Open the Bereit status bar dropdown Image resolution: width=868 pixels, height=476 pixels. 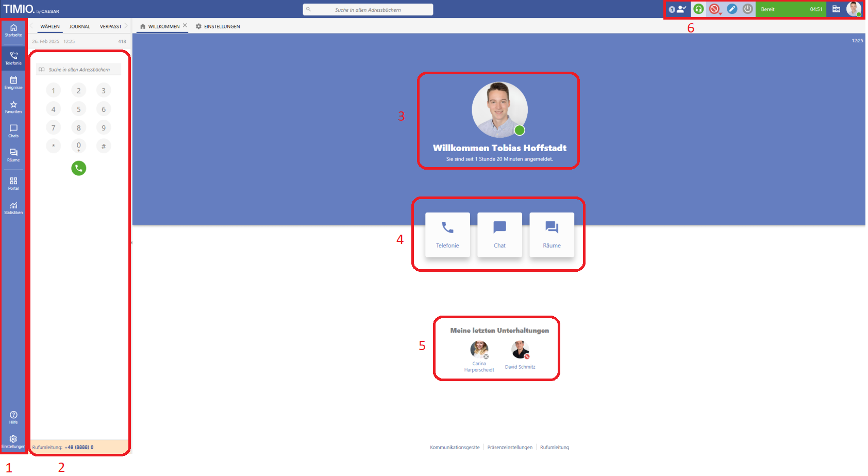click(791, 9)
